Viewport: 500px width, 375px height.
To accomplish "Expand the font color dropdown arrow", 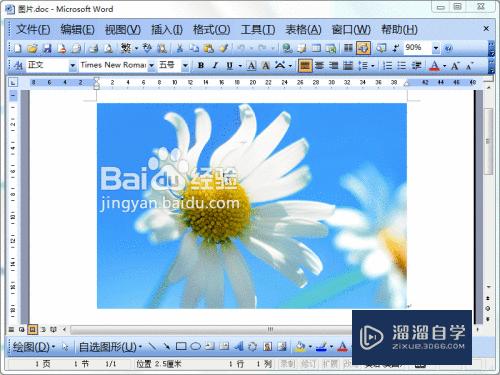I will pyautogui.click(x=444, y=66).
